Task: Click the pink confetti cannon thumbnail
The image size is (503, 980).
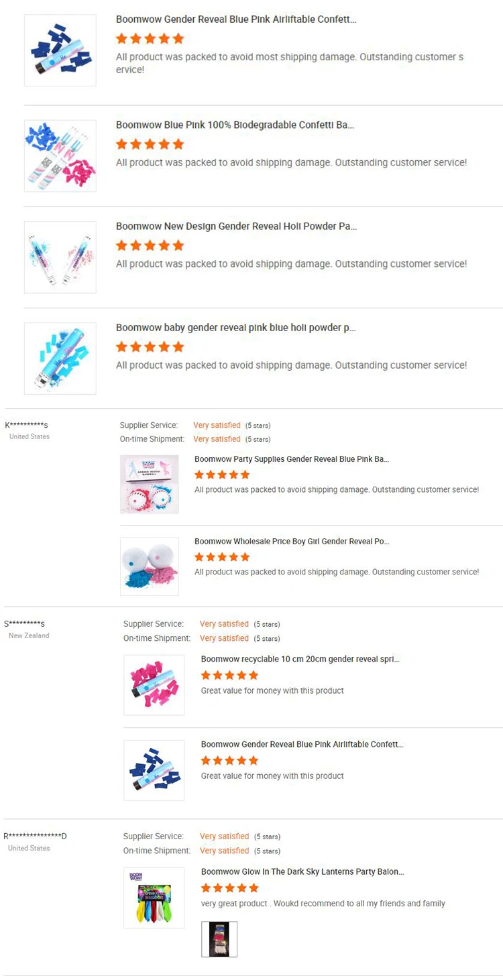Action: coord(154,685)
